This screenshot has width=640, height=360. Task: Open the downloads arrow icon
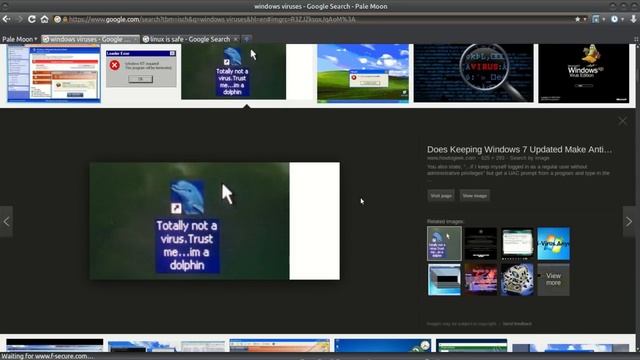click(633, 19)
